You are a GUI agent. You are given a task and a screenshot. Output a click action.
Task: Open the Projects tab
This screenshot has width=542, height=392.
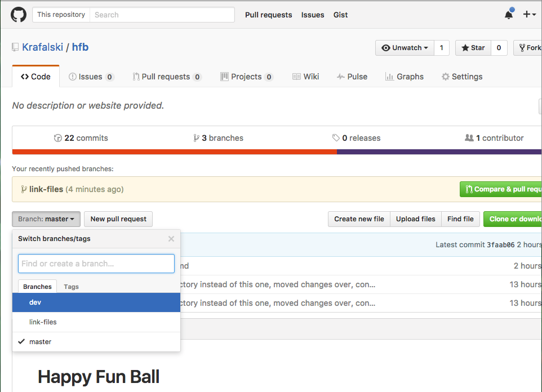coord(247,77)
